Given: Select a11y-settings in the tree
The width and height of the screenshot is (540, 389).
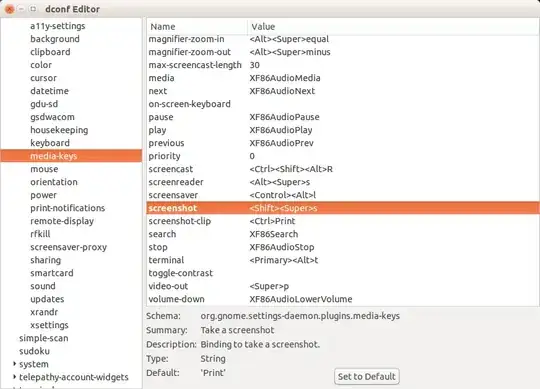Looking at the screenshot, I should click(x=58, y=26).
